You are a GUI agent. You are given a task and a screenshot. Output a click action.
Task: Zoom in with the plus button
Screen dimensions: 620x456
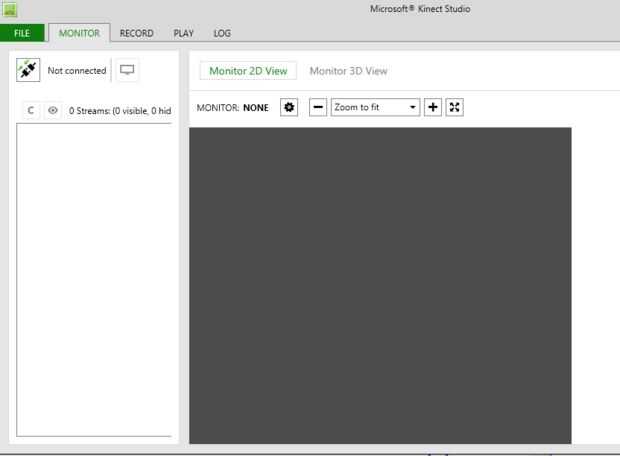pos(433,107)
